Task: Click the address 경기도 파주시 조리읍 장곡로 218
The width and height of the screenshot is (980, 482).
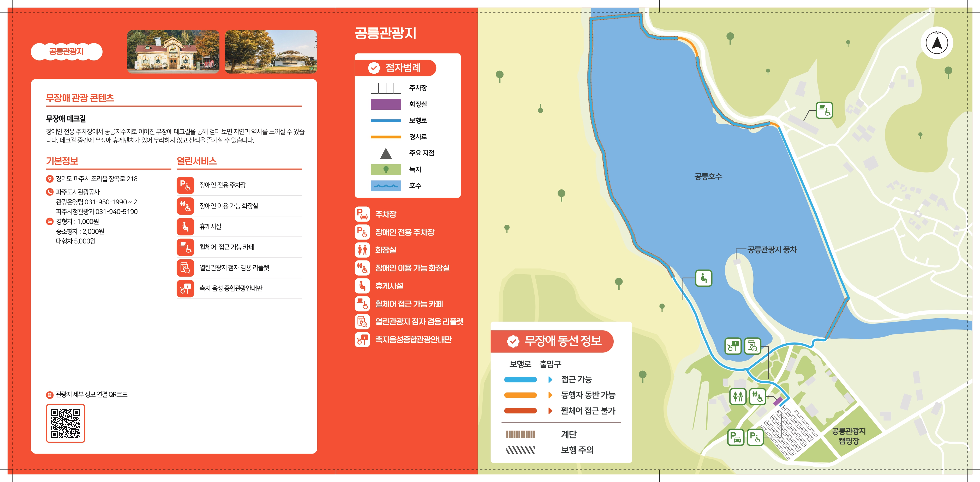Action: [97, 179]
